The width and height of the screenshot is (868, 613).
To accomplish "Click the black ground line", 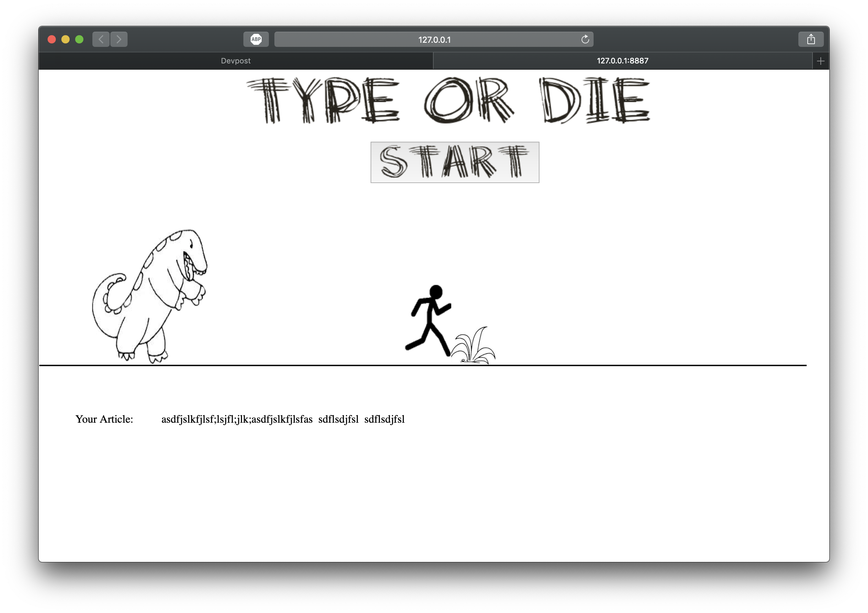I will 643,365.
